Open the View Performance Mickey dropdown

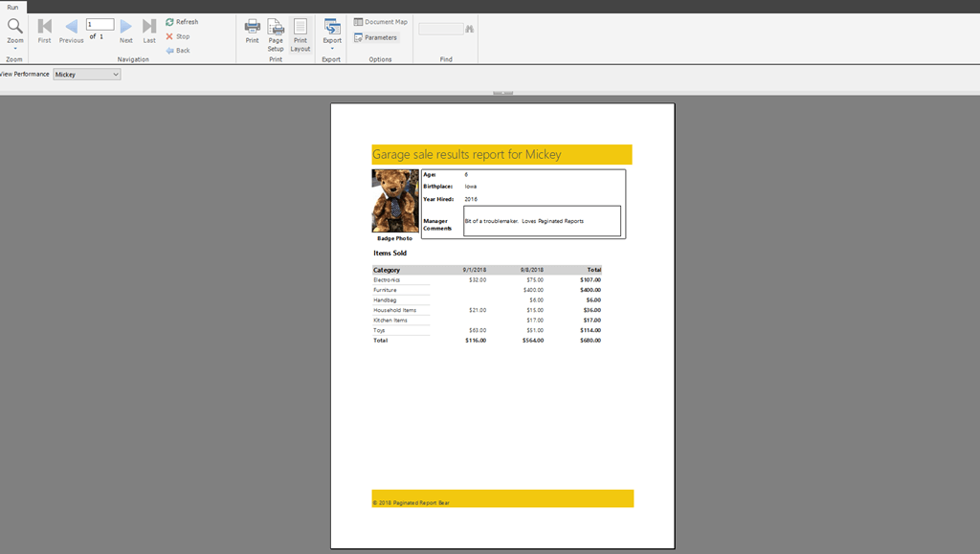click(x=86, y=74)
